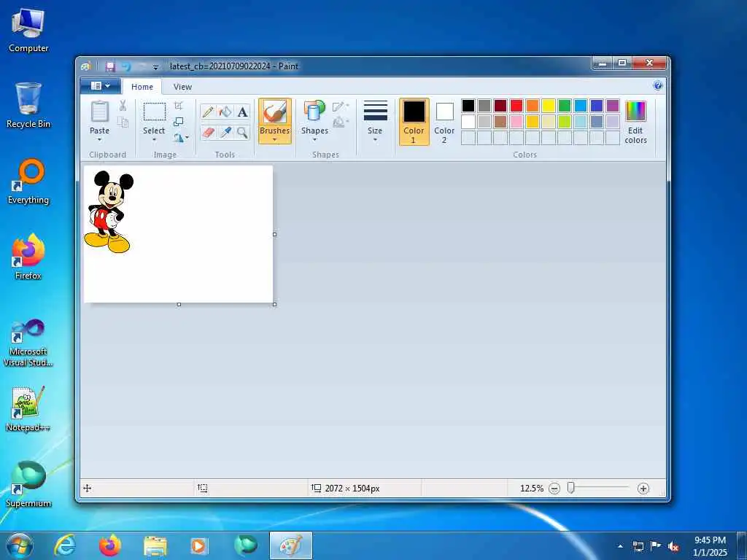Open Firefox desktop shortcut
The image size is (747, 560).
[x=28, y=256]
